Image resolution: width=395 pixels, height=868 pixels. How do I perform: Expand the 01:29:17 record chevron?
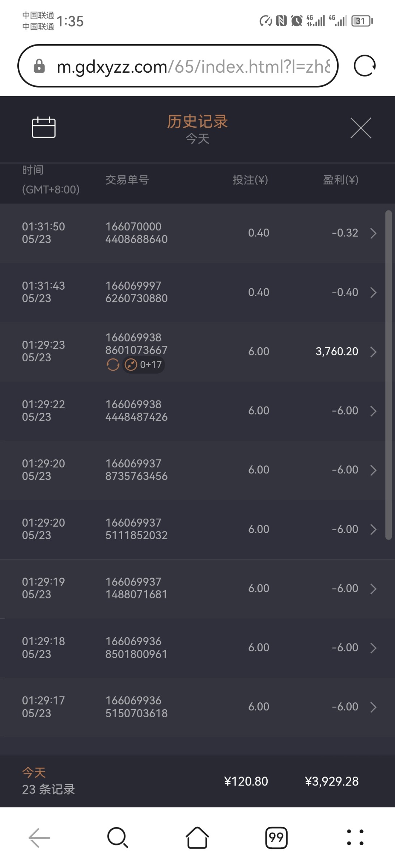373,707
